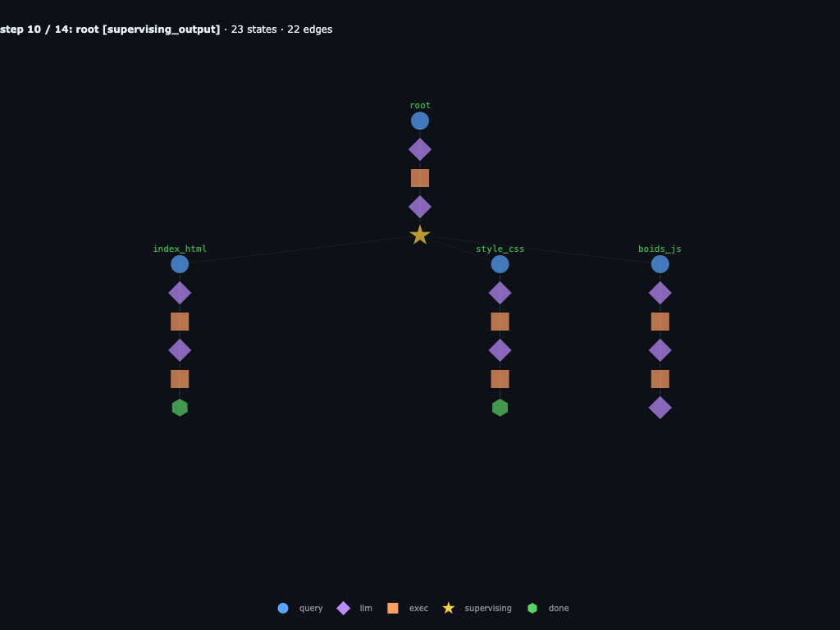Click the second exec square under index_html
The width and height of the screenshot is (840, 630).
[180, 379]
